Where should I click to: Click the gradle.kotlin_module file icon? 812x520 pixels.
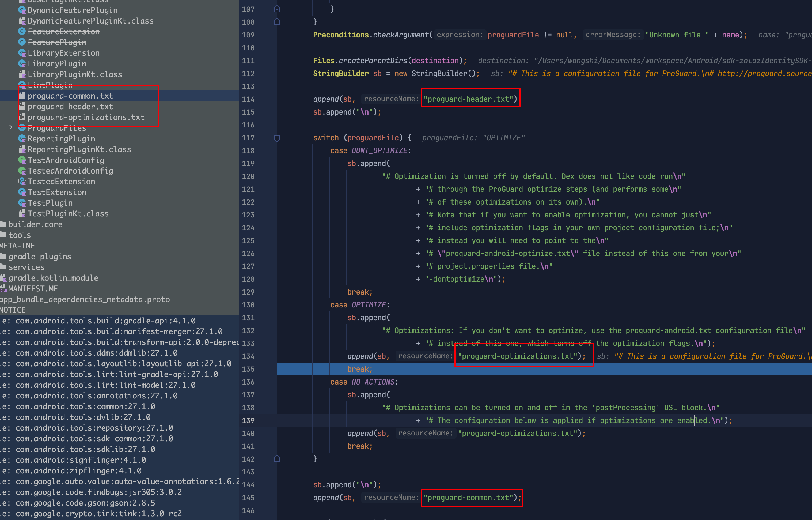(3, 278)
